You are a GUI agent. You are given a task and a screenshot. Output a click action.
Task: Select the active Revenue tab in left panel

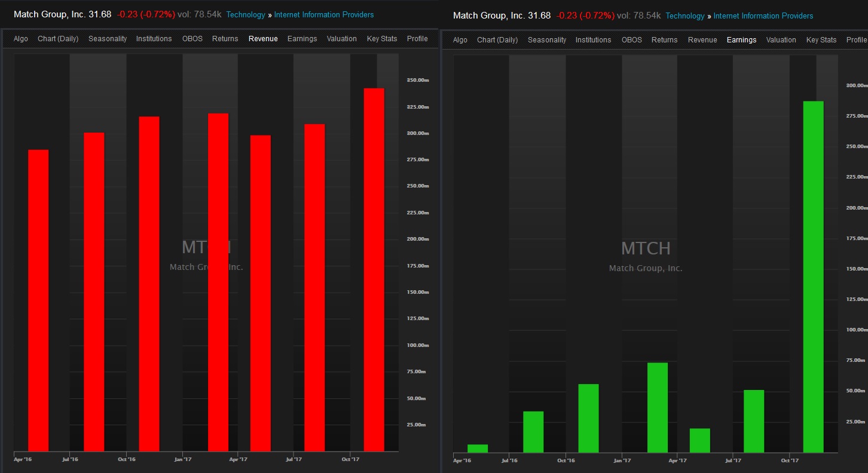coord(263,39)
